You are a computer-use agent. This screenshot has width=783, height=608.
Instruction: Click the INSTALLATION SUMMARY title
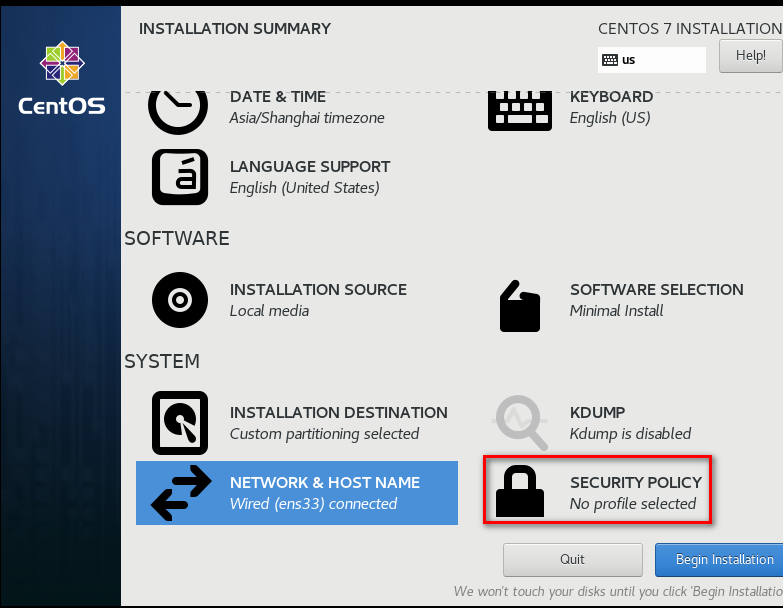point(235,29)
